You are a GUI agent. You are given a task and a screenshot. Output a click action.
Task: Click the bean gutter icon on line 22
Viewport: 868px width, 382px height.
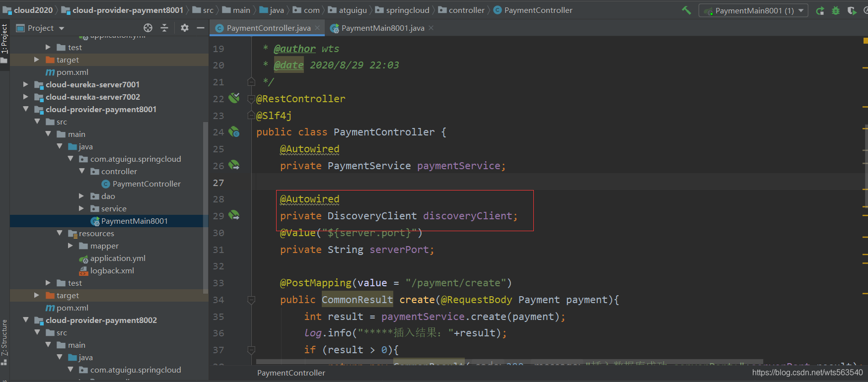point(234,98)
